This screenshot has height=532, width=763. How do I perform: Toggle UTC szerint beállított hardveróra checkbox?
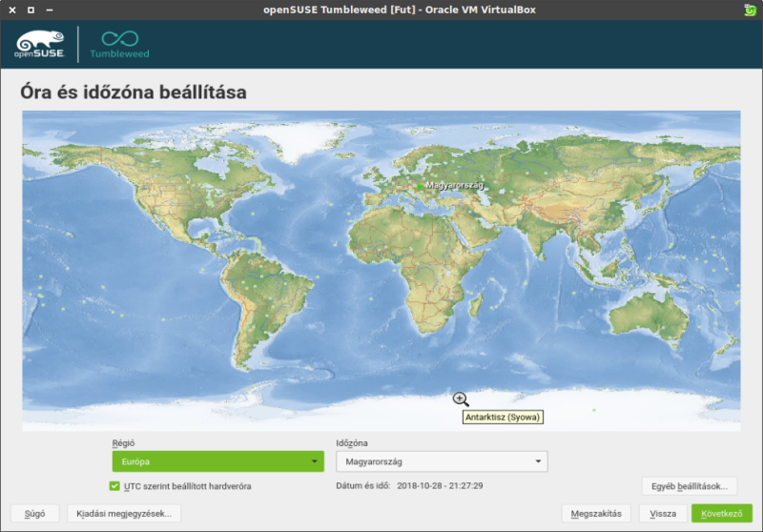114,486
